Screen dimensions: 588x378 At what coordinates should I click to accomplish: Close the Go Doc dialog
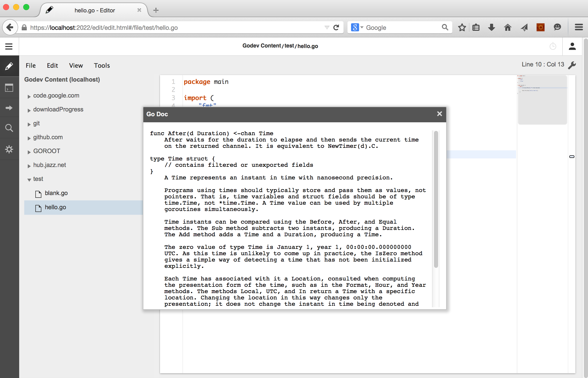[x=439, y=114]
